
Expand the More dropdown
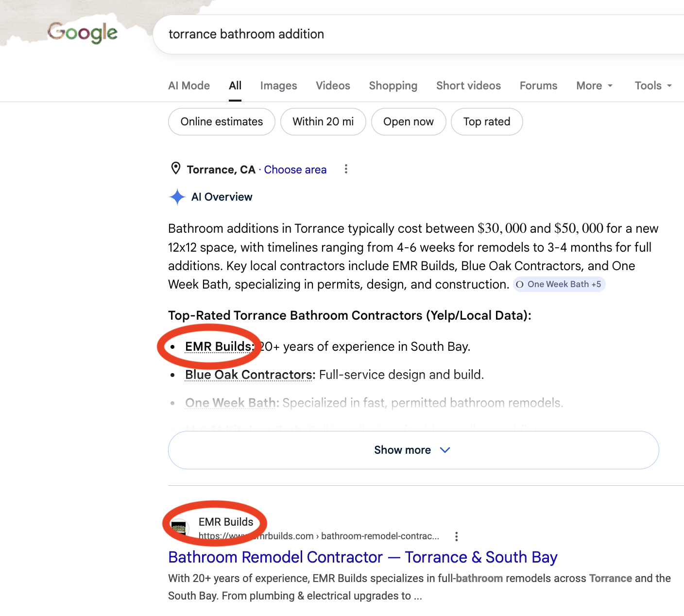pos(595,86)
